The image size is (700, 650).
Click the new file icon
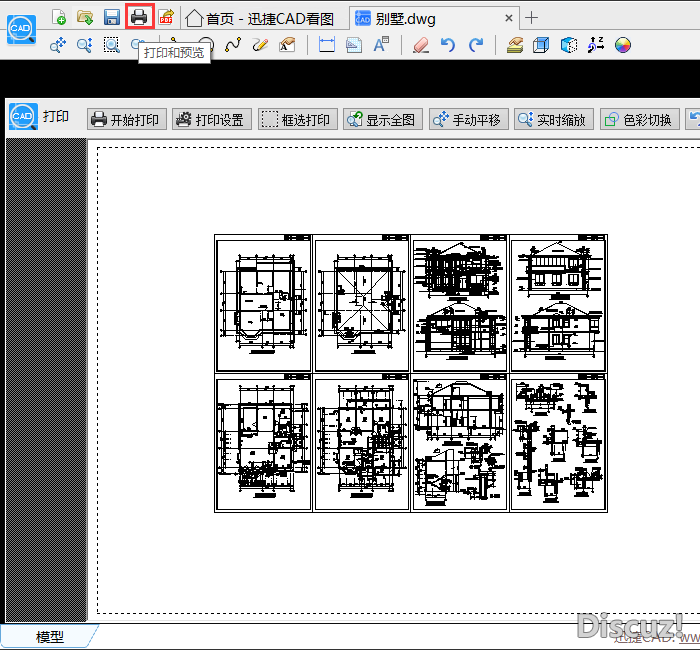pyautogui.click(x=59, y=17)
